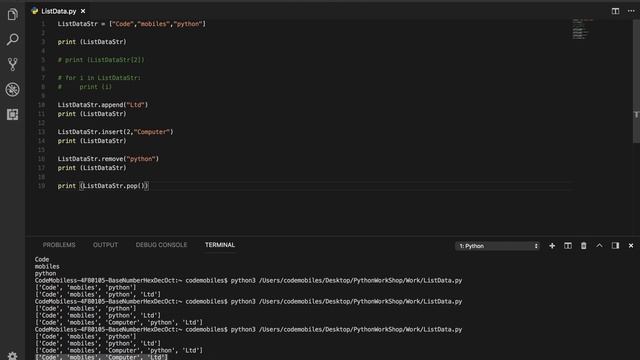Click commented '# print (ListDataStr[2])' line
The width and height of the screenshot is (640, 360).
point(101,60)
